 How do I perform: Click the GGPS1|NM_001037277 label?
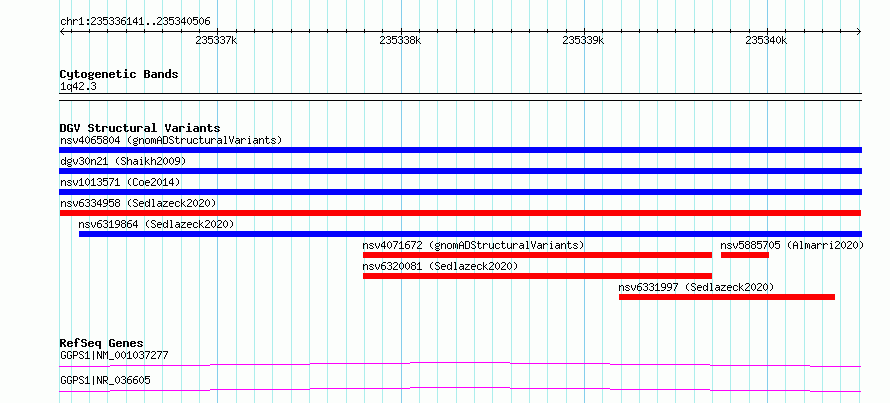[x=114, y=356]
